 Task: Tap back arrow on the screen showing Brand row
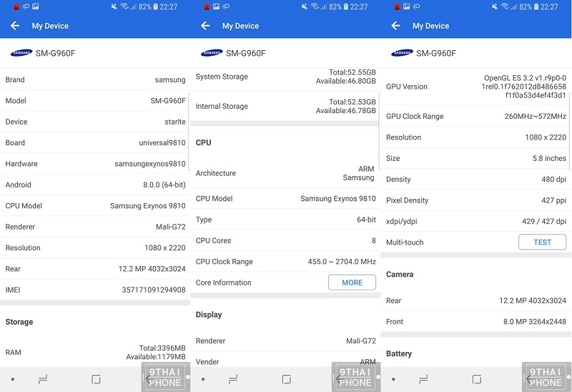[15, 26]
